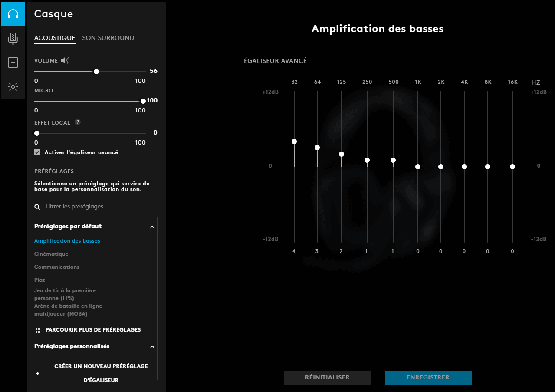Open the headset settings sidebar icon
555x392 pixels.
click(13, 13)
